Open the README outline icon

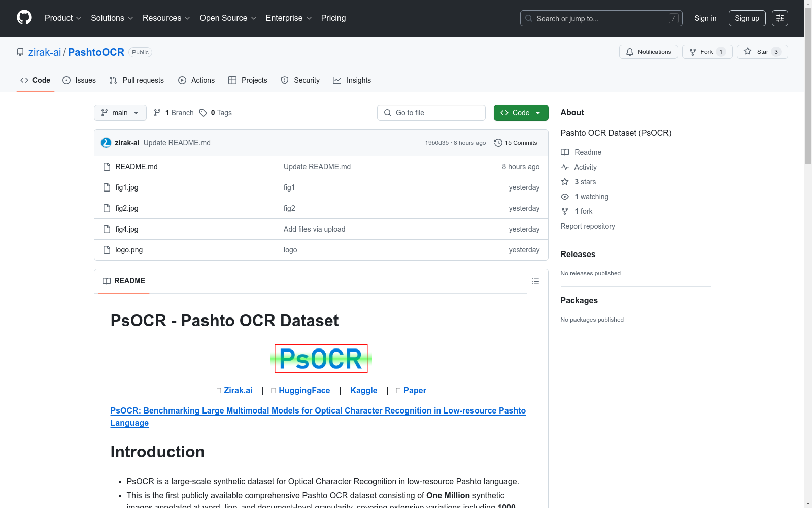[x=535, y=281]
